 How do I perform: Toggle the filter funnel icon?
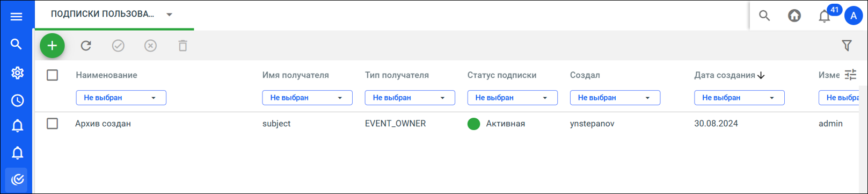(x=847, y=46)
